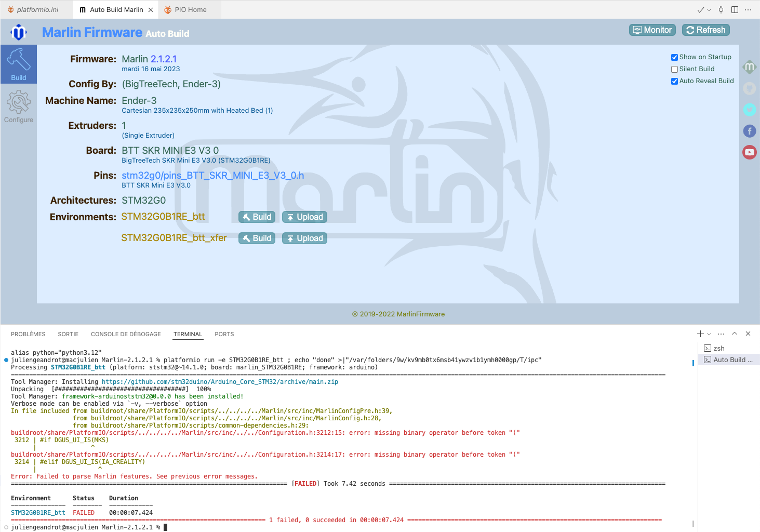Click the Configuration.h:3214:17 error line

(x=265, y=455)
